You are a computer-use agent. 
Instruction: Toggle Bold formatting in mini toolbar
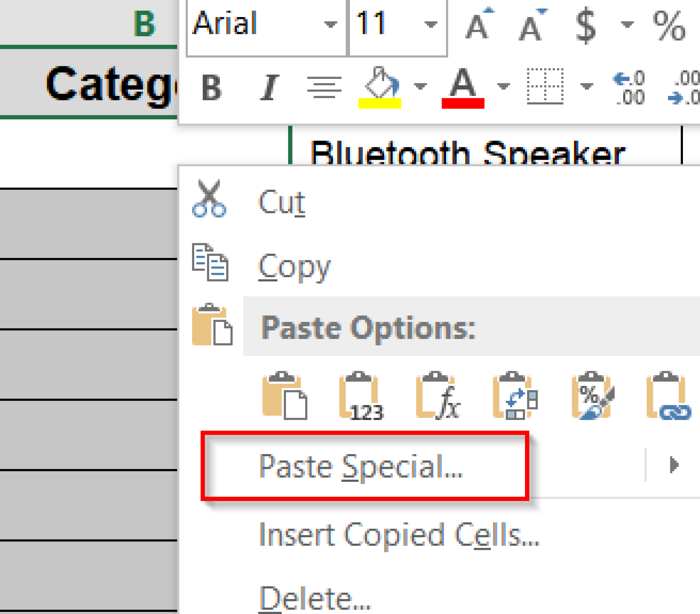(x=211, y=88)
